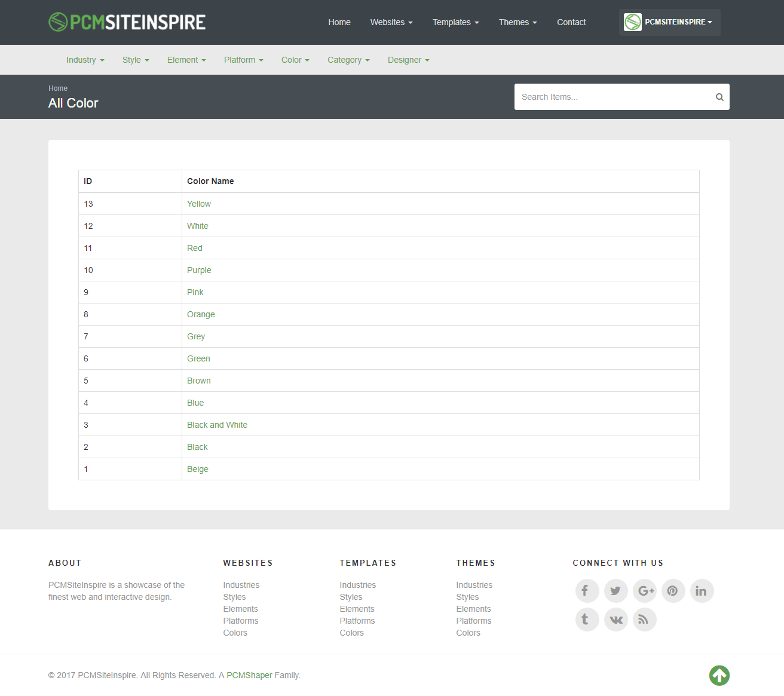Open the Category filter dropdown
Viewport: 784px width, 696px height.
tap(348, 60)
